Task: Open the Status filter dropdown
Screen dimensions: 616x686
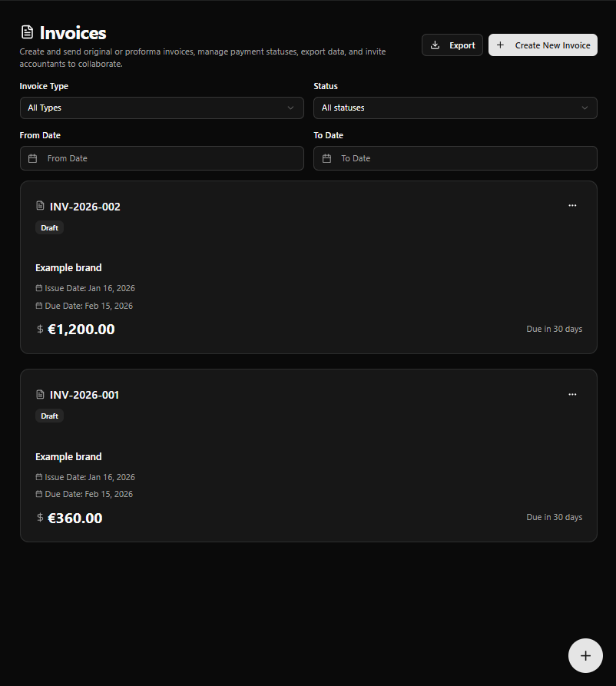Action: (455, 108)
